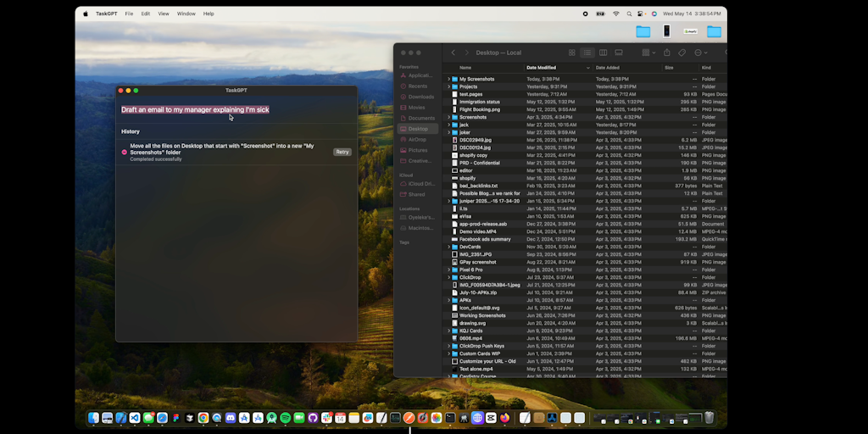Screen dimensions: 868x434
Task: Switch Finder to column view
Action: [x=603, y=53]
